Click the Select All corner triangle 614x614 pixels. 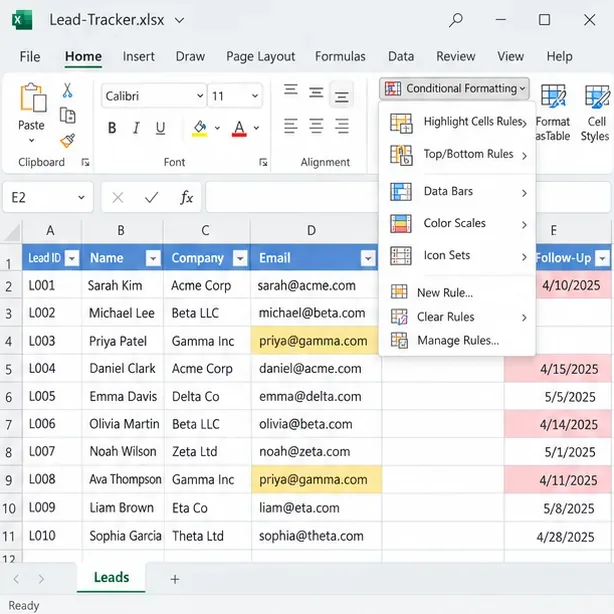click(12, 233)
